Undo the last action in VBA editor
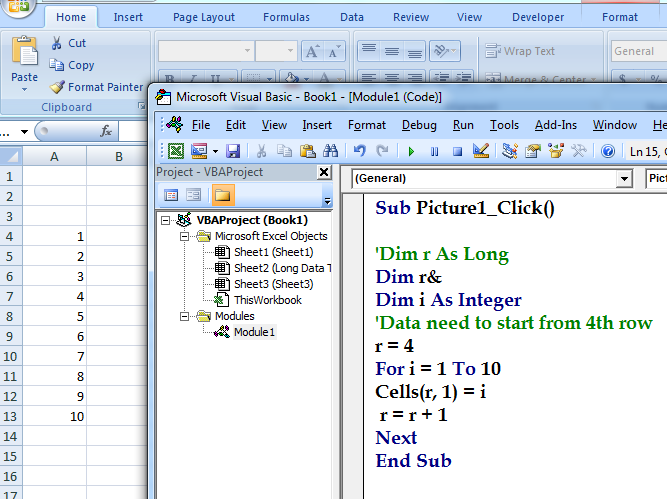Viewport: 670px width, 499px height. 360,151
